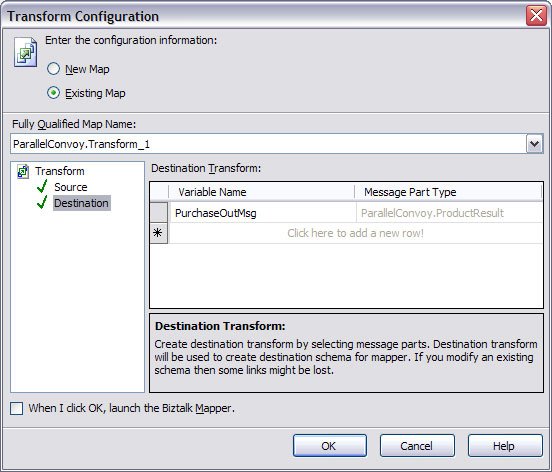Image resolution: width=552 pixels, height=472 pixels.
Task: Click the asterisk new-row marker
Action: pyautogui.click(x=158, y=233)
